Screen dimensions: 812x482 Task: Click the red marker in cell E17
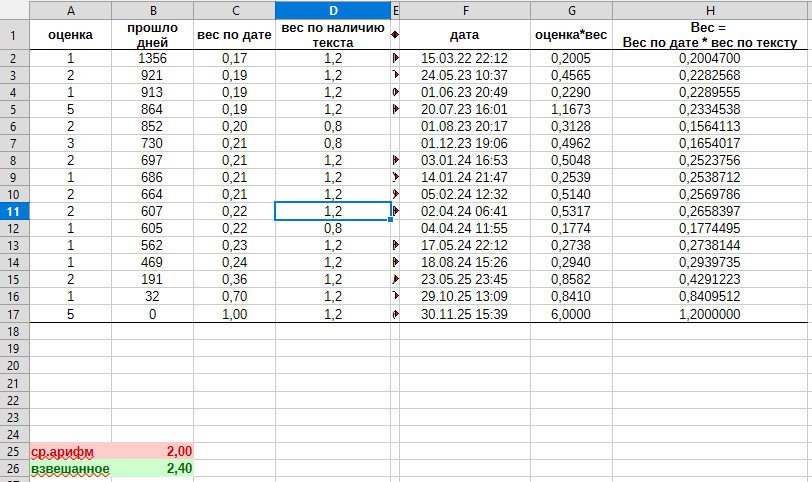(395, 314)
